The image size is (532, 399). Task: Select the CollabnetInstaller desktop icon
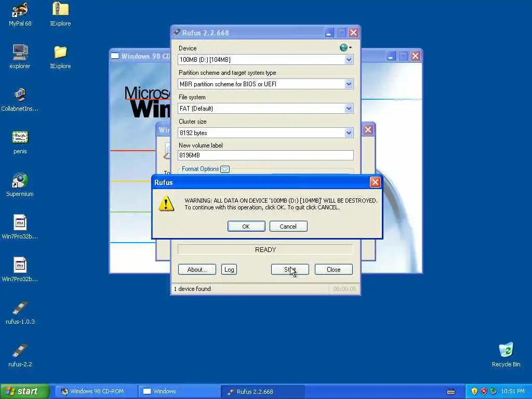(20, 95)
